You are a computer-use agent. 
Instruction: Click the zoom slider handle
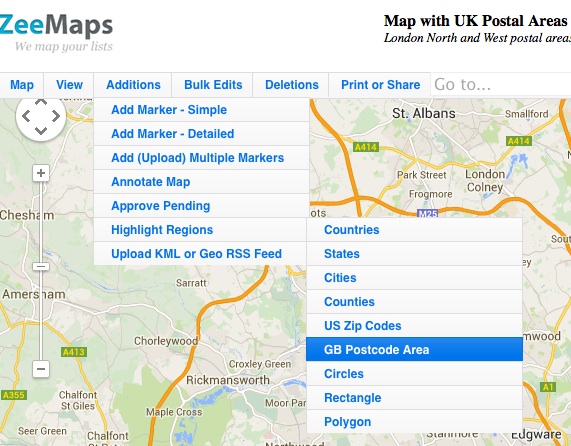tap(41, 267)
